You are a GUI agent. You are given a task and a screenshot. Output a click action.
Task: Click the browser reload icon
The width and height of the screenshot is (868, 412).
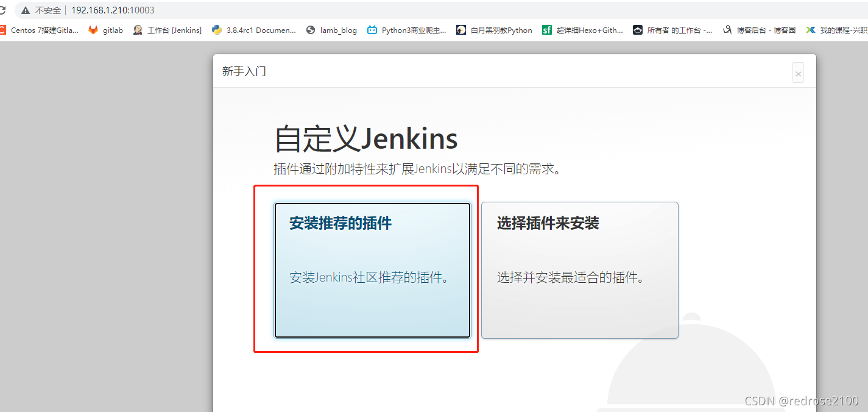2,10
